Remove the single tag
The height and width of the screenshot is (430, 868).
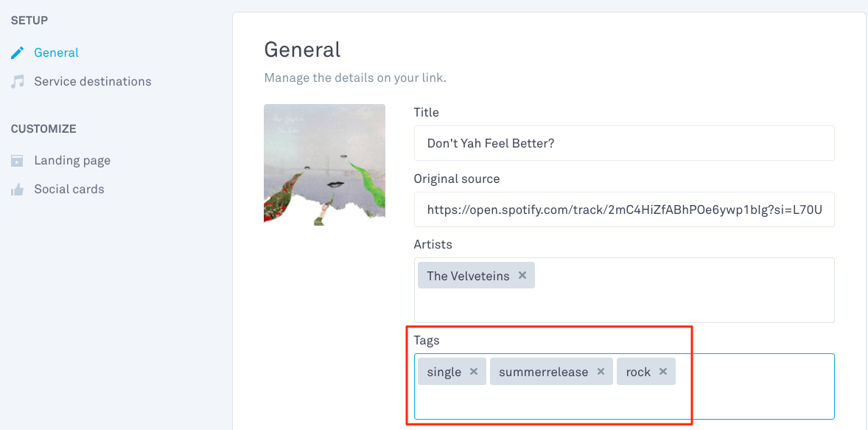coord(473,372)
